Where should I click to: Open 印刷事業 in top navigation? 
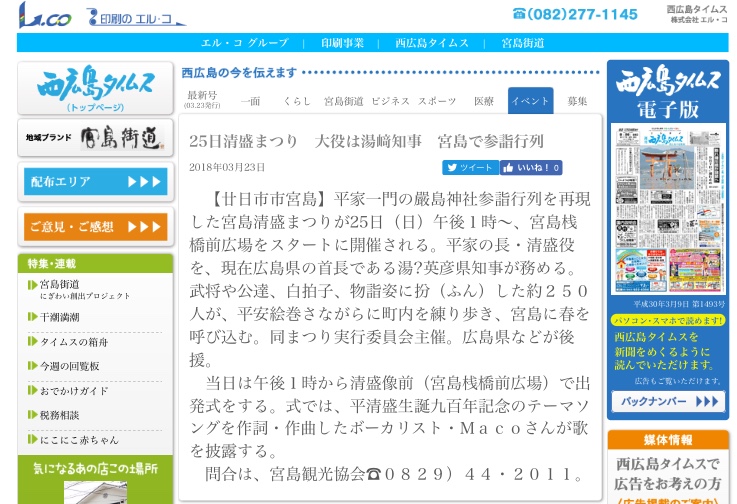click(x=342, y=43)
